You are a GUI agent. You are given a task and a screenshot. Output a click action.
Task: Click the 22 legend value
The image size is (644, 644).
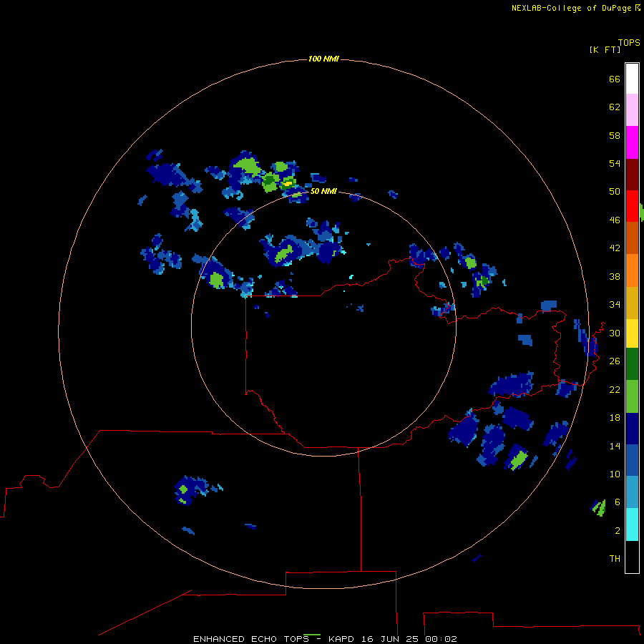[615, 389]
